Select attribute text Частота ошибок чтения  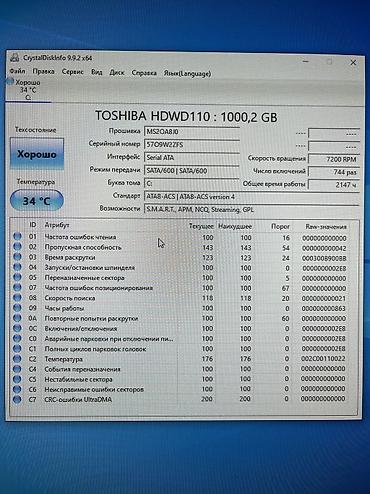coord(80,237)
